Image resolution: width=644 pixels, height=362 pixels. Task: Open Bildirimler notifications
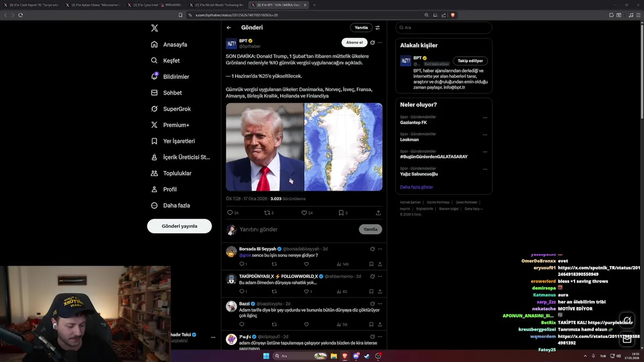coord(170,76)
